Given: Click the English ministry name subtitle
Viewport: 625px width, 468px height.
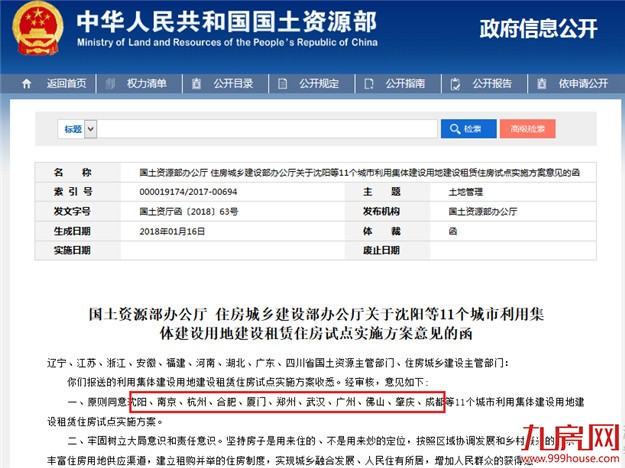Looking at the screenshot, I should click(227, 42).
